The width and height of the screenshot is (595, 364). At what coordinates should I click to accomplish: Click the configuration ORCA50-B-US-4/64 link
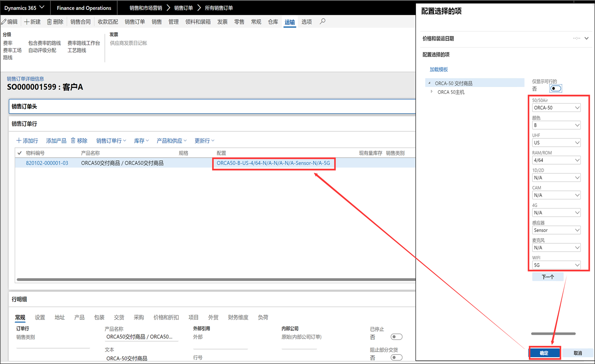tap(273, 163)
